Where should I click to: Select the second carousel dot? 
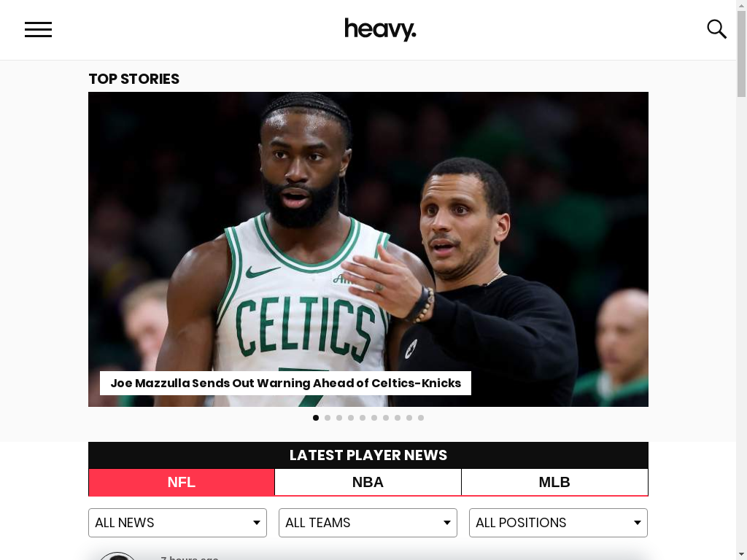pos(328,418)
